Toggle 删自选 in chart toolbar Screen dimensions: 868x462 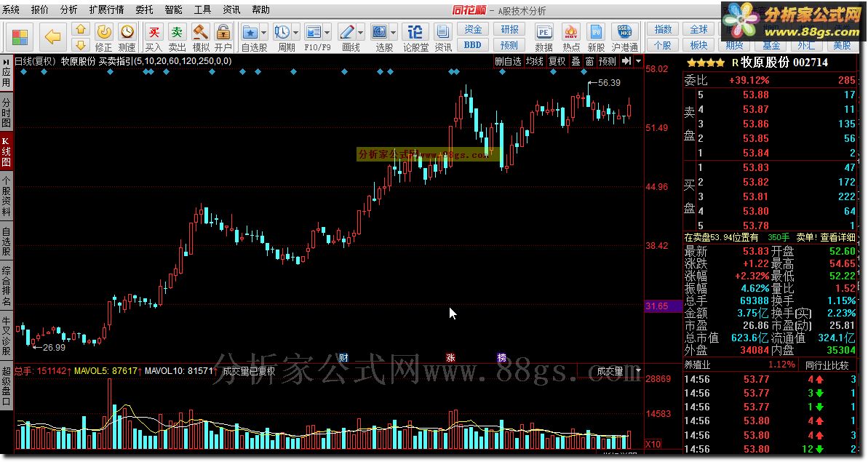508,61
